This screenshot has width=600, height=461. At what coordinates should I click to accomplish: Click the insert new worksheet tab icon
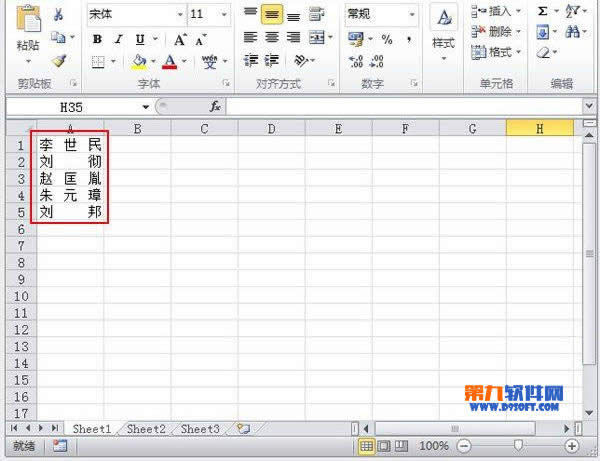243,428
